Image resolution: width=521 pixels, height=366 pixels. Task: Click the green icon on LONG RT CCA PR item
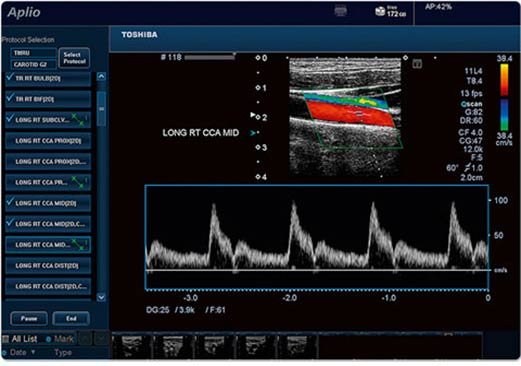[x=79, y=182]
